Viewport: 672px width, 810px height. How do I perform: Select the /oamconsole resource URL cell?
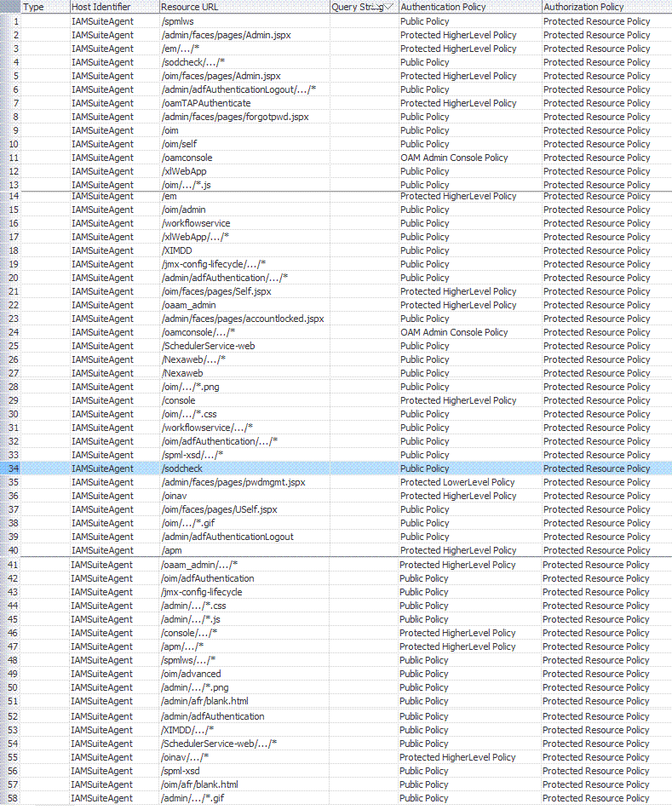(x=244, y=158)
